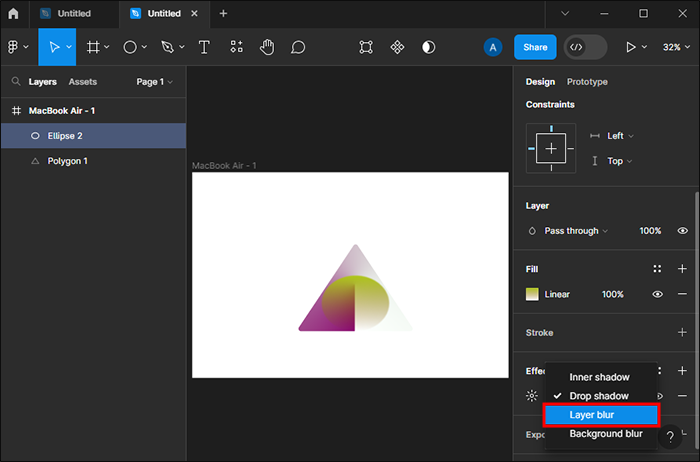The image size is (700, 462).
Task: Click the Present play button
Action: point(630,47)
